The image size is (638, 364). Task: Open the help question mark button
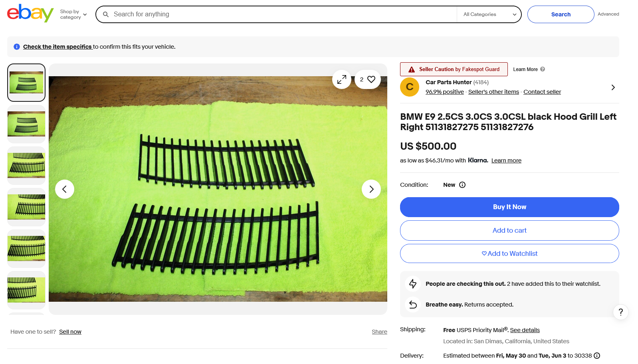[x=620, y=312]
